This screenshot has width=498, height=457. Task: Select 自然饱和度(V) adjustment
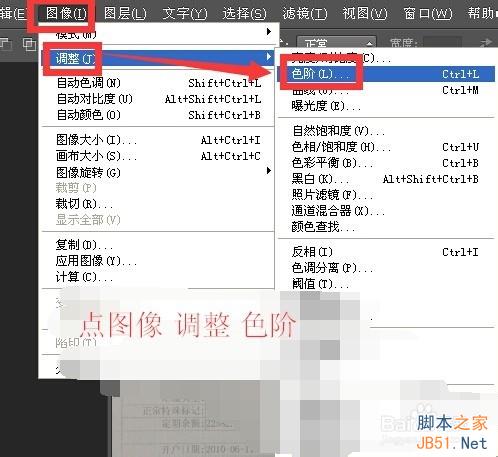point(386,131)
